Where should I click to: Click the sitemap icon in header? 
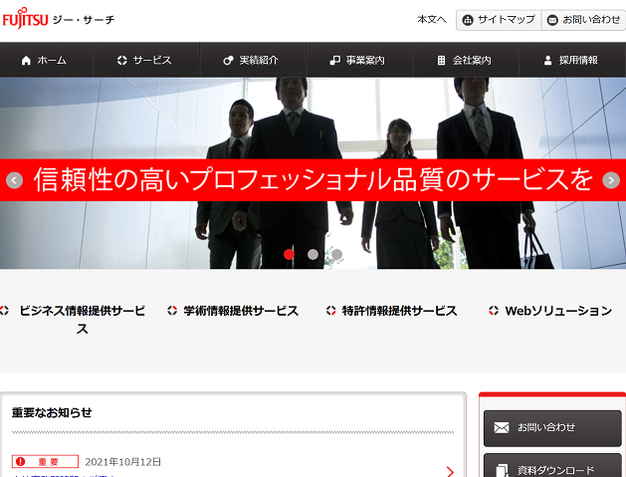pyautogui.click(x=468, y=20)
